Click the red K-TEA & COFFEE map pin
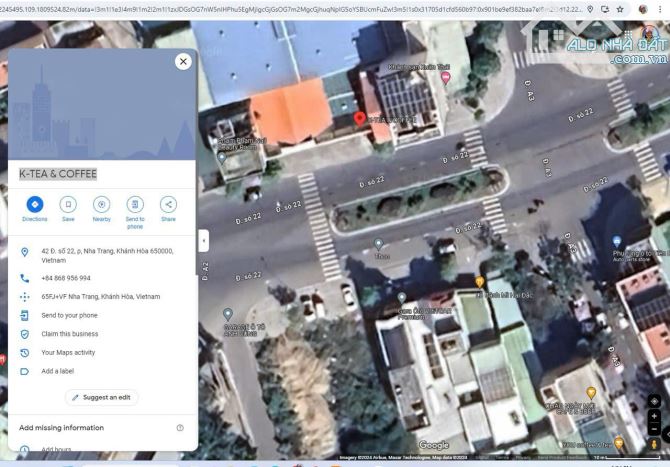 [360, 119]
